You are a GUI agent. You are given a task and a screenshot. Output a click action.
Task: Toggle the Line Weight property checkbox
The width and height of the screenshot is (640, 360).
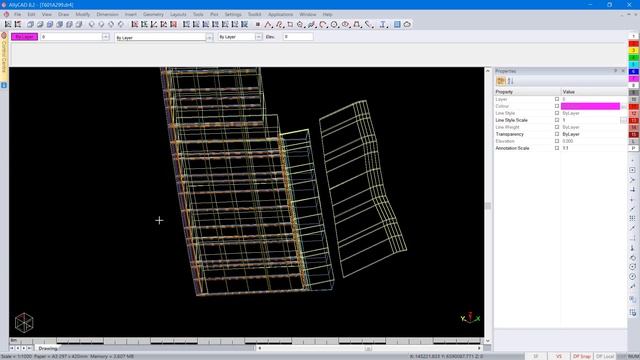pyautogui.click(x=557, y=127)
